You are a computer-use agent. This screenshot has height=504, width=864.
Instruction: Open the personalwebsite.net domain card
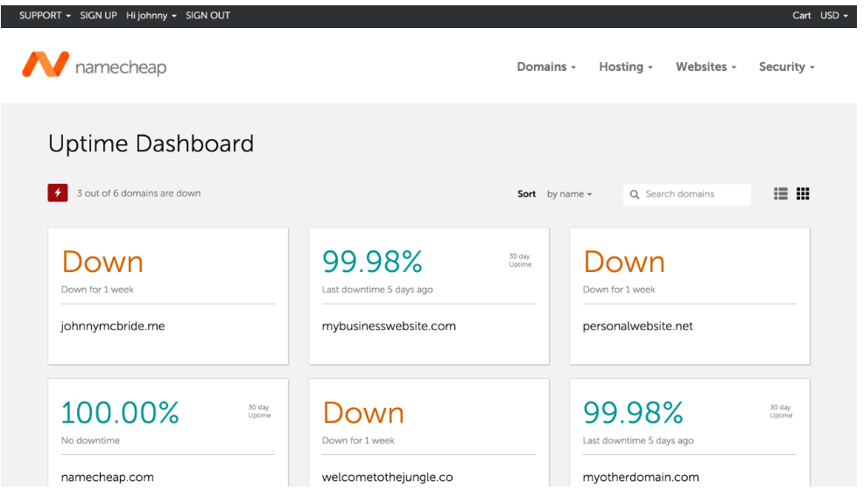tap(690, 296)
